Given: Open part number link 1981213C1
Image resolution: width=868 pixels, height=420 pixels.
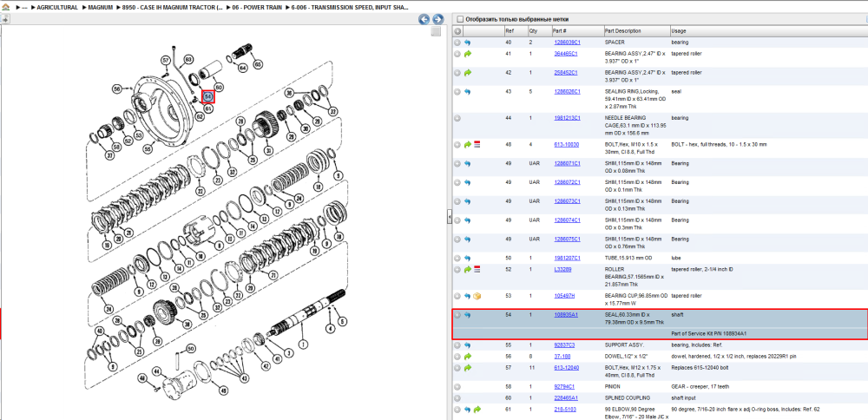Looking at the screenshot, I should tap(567, 118).
